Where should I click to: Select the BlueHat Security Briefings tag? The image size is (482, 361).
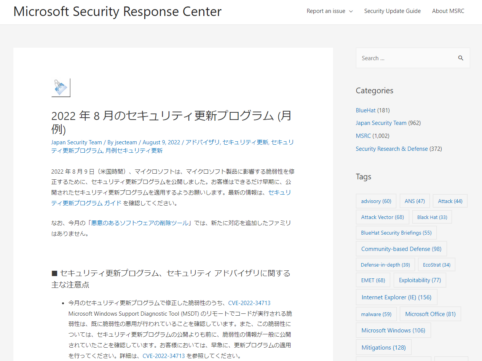[396, 233]
